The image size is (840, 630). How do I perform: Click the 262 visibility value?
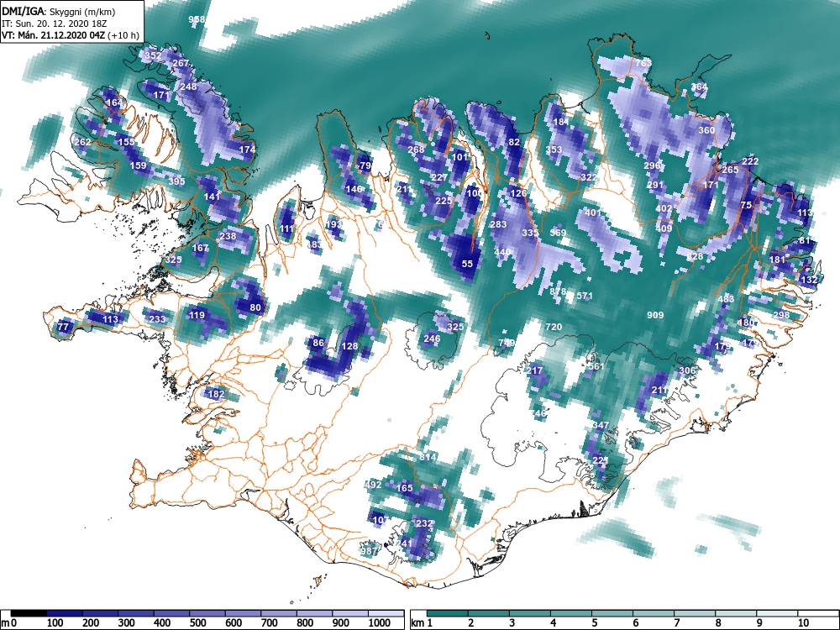click(82, 142)
